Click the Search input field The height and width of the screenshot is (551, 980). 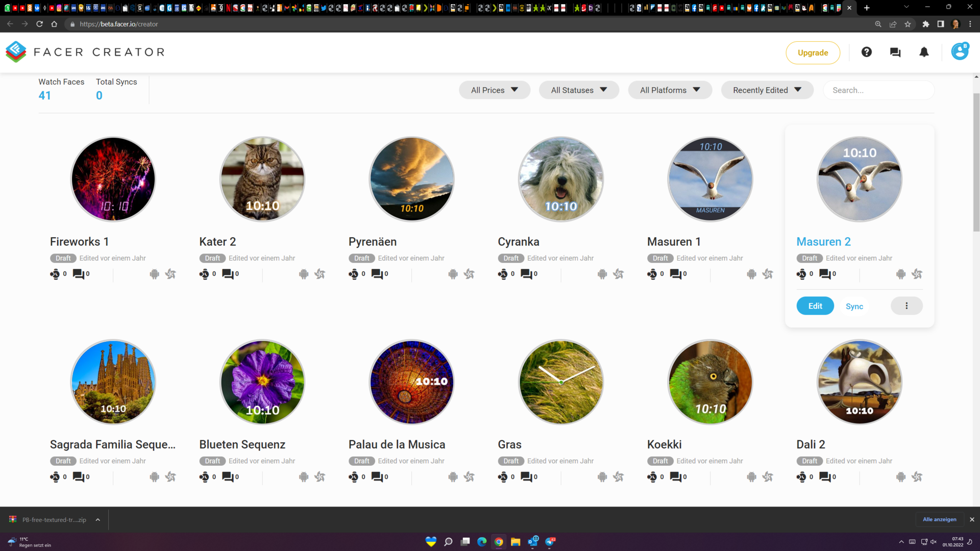point(878,90)
